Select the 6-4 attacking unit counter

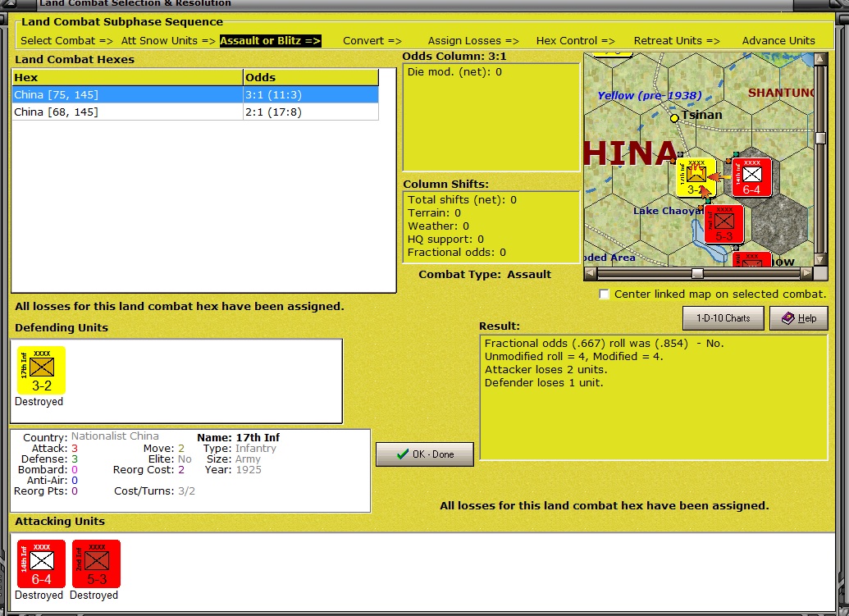coord(41,564)
